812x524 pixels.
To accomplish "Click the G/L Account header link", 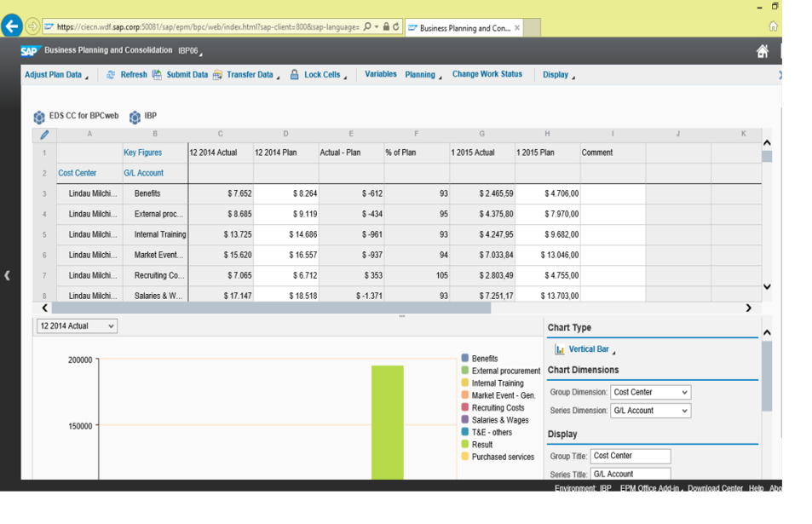I will click(143, 173).
